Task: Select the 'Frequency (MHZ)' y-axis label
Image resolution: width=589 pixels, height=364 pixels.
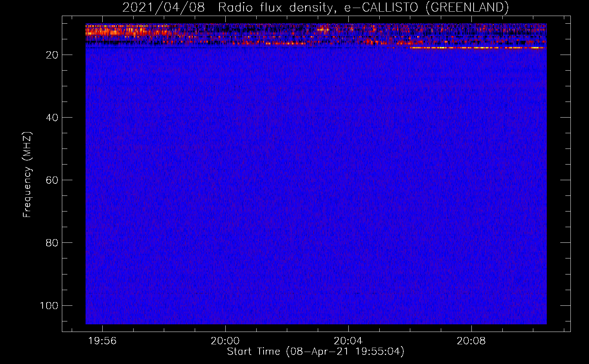Action: click(x=27, y=174)
